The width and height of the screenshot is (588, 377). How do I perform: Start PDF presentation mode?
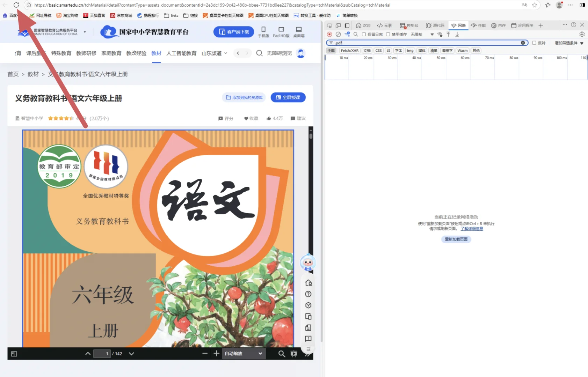coord(294,354)
